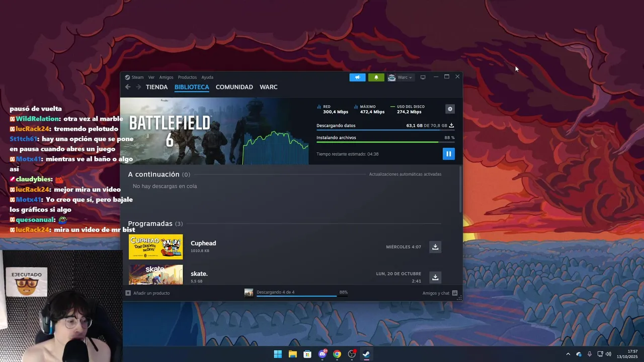The height and width of the screenshot is (362, 644).
Task: Click the volume speaker tray icon
Action: [x=608, y=354]
